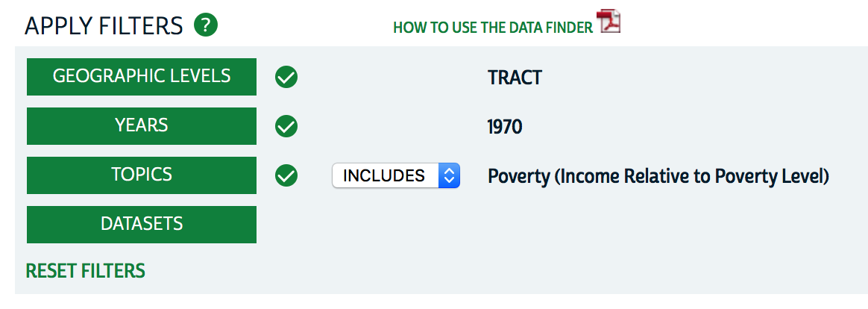Open the Years filter
This screenshot has height=309, width=868.
(142, 126)
